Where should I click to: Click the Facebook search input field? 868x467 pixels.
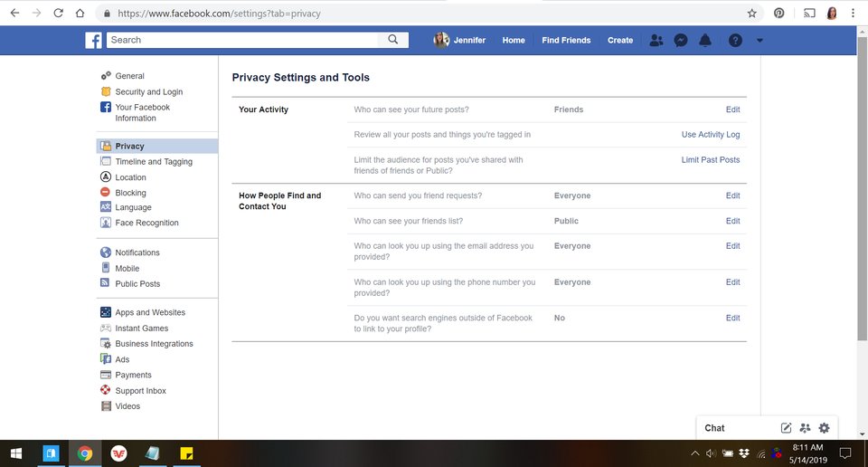[x=242, y=40]
